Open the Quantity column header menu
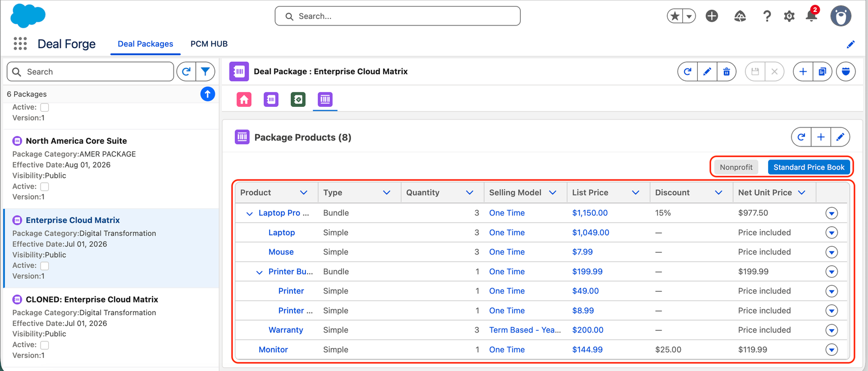The image size is (868, 371). 470,193
